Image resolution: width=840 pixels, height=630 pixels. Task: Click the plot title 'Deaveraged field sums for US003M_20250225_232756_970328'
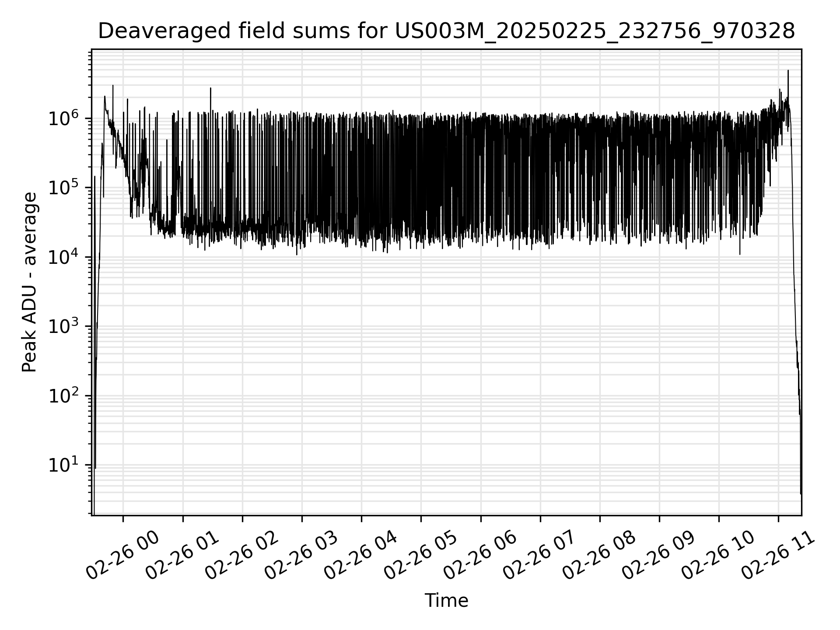(x=446, y=31)
